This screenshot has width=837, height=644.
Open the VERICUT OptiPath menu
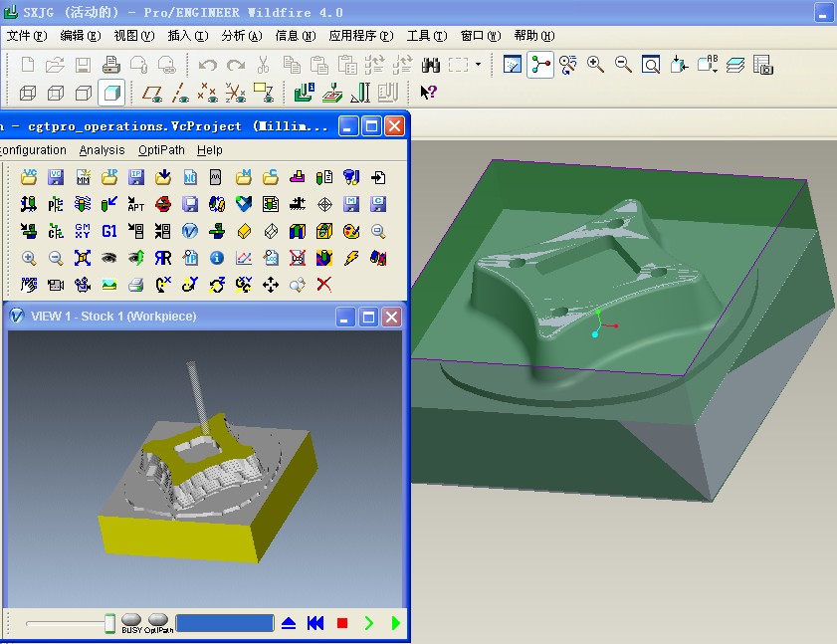[161, 150]
